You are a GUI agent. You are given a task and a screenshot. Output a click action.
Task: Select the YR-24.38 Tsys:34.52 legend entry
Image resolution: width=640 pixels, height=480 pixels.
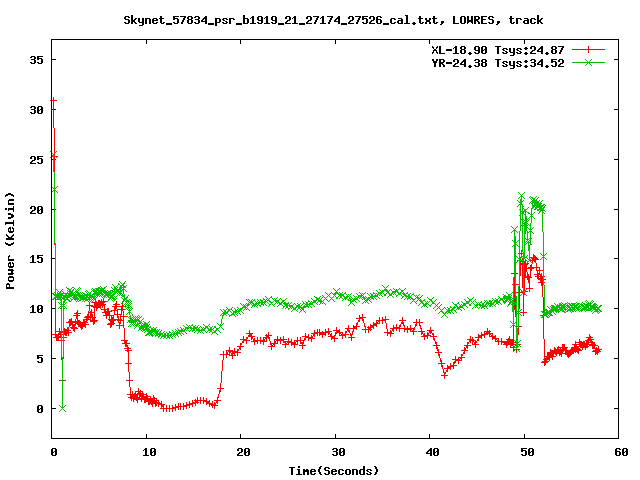(x=498, y=63)
